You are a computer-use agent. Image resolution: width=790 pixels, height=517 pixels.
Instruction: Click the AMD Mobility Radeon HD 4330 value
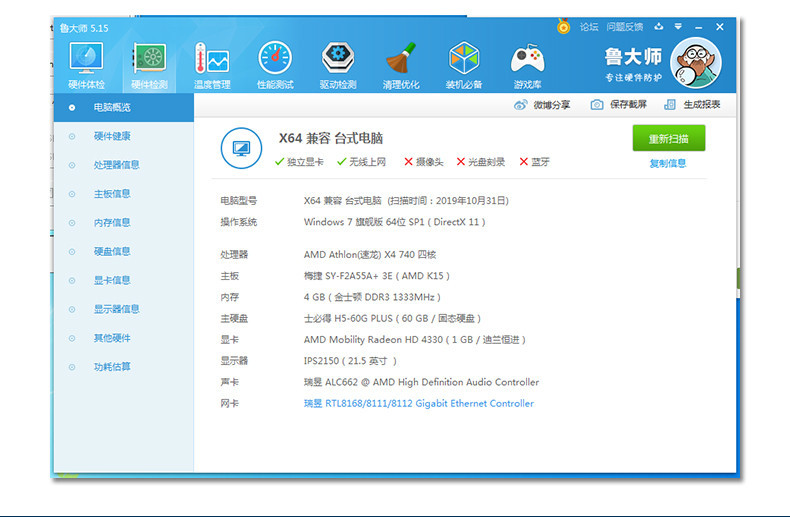point(415,340)
